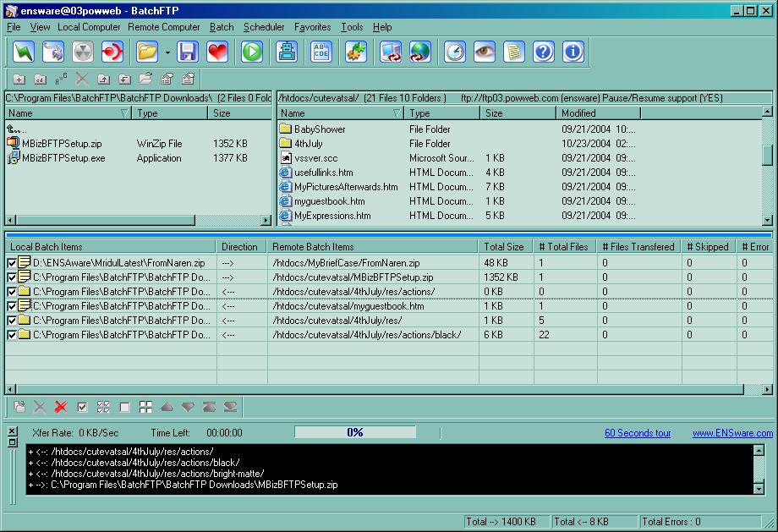Open the Help menu
Viewport: 778px width, 532px height.
pyautogui.click(x=382, y=27)
